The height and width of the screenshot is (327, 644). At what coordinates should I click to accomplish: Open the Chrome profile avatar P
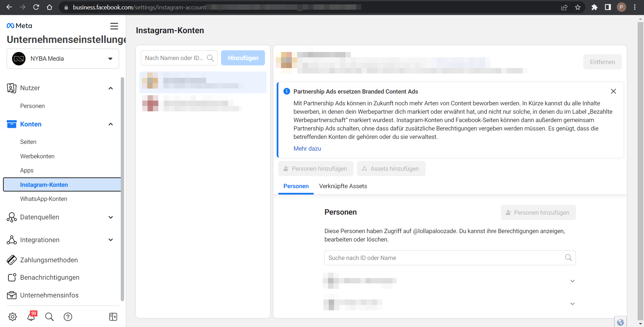tap(621, 7)
